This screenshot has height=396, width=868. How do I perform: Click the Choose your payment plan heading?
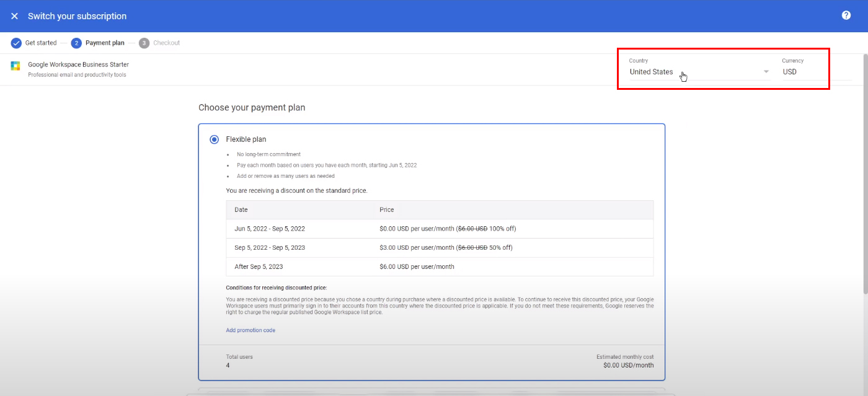click(x=252, y=107)
